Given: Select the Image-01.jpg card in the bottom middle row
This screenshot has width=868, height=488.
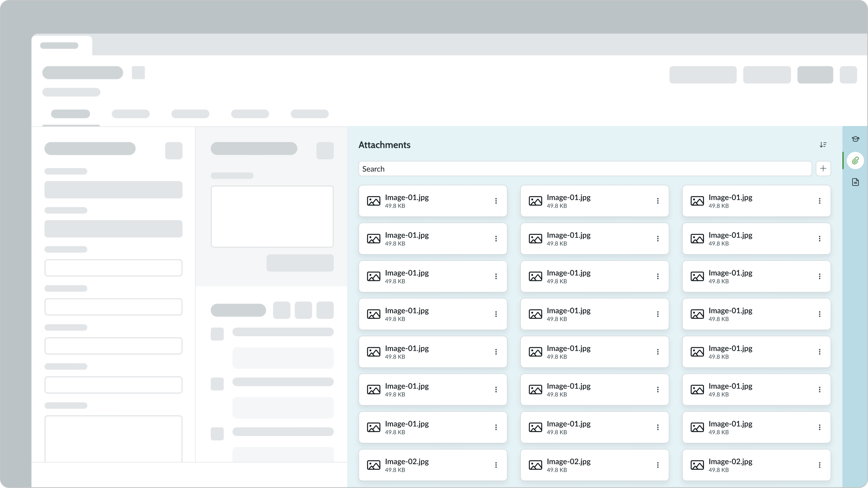Looking at the screenshot, I should point(594,427).
